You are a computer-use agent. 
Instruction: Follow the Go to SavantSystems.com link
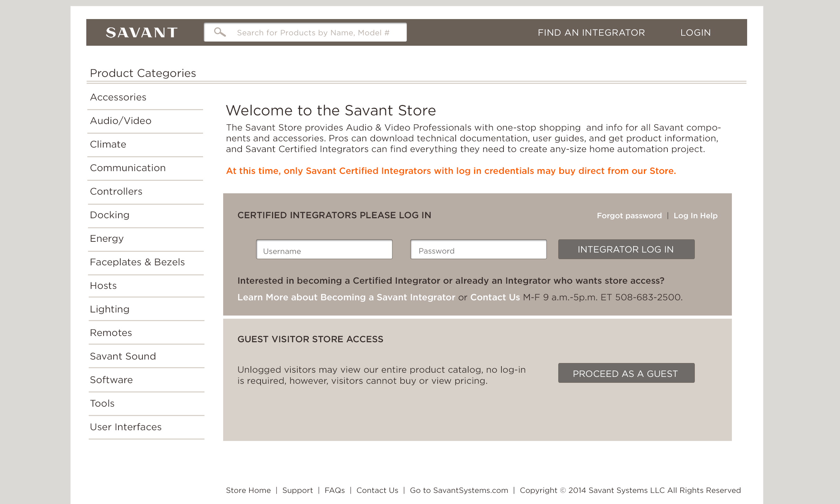(459, 490)
